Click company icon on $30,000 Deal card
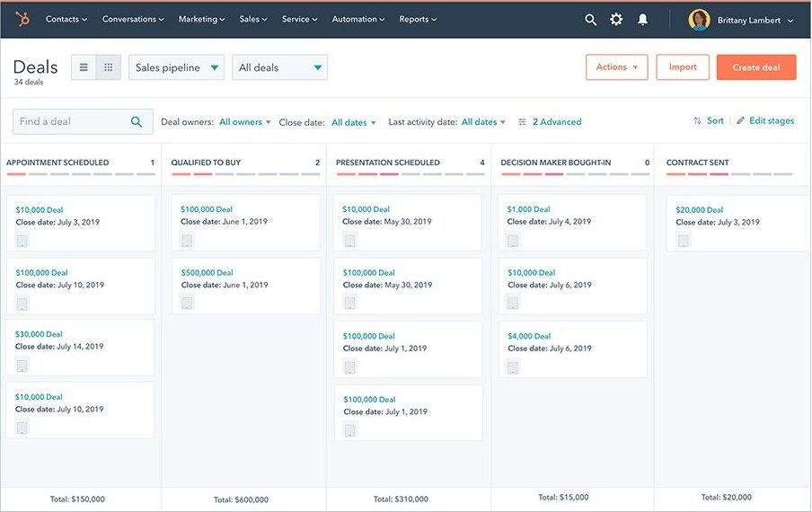Viewport: 812px width, 512px height. (x=22, y=366)
